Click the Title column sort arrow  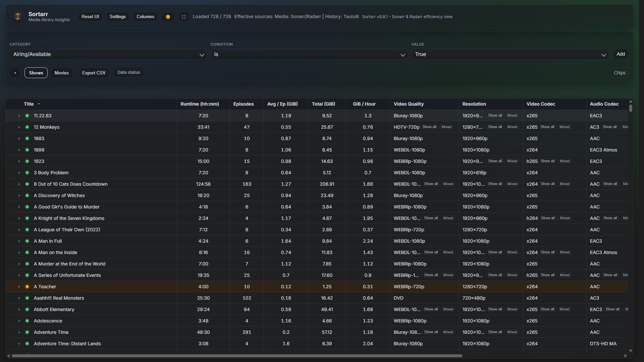click(x=39, y=104)
